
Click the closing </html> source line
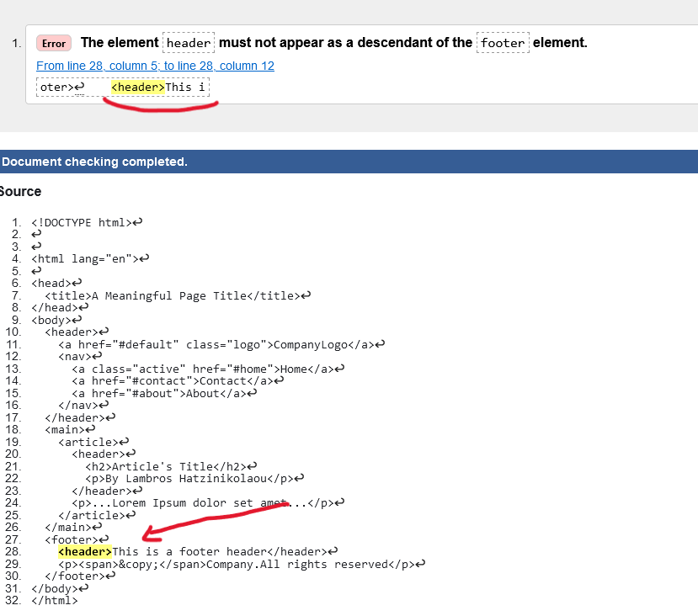pos(54,600)
